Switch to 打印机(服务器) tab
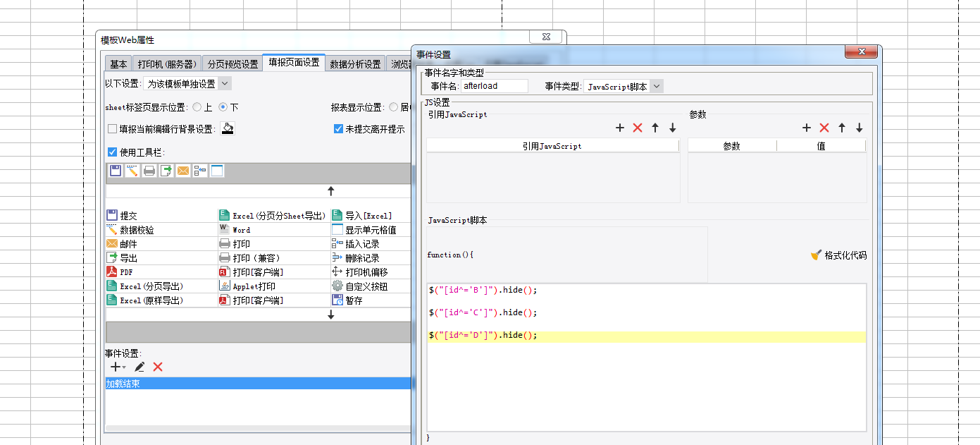Viewport: 980px width, 445px height. (166, 63)
